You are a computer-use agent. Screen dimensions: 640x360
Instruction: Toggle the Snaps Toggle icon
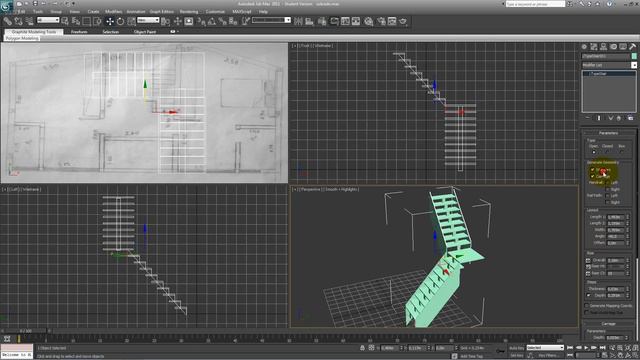pos(201,21)
